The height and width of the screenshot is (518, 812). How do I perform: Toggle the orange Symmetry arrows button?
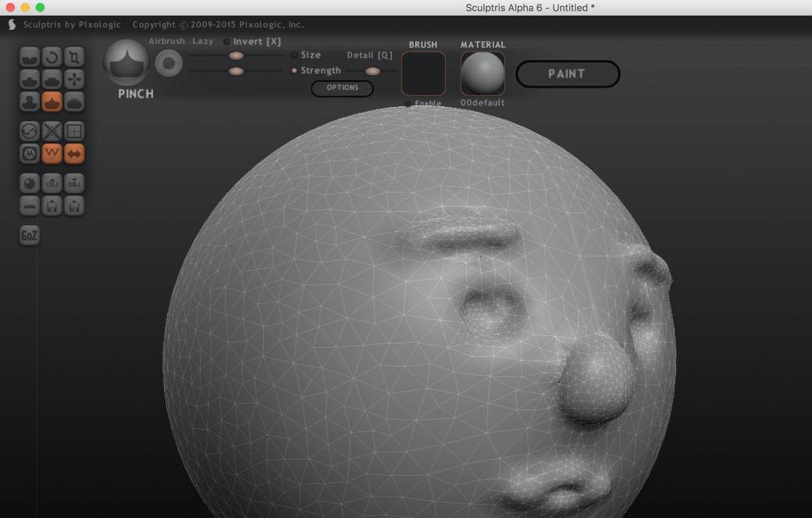74,153
